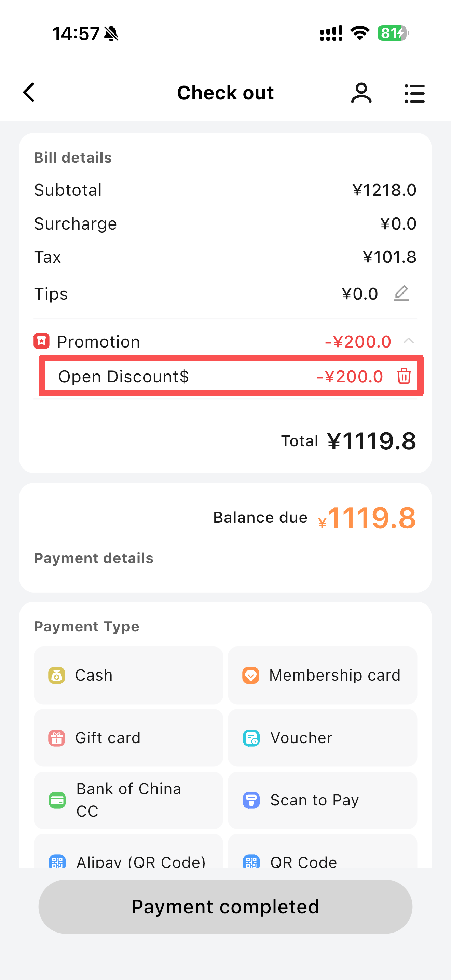Select Gift card payment option

point(128,738)
